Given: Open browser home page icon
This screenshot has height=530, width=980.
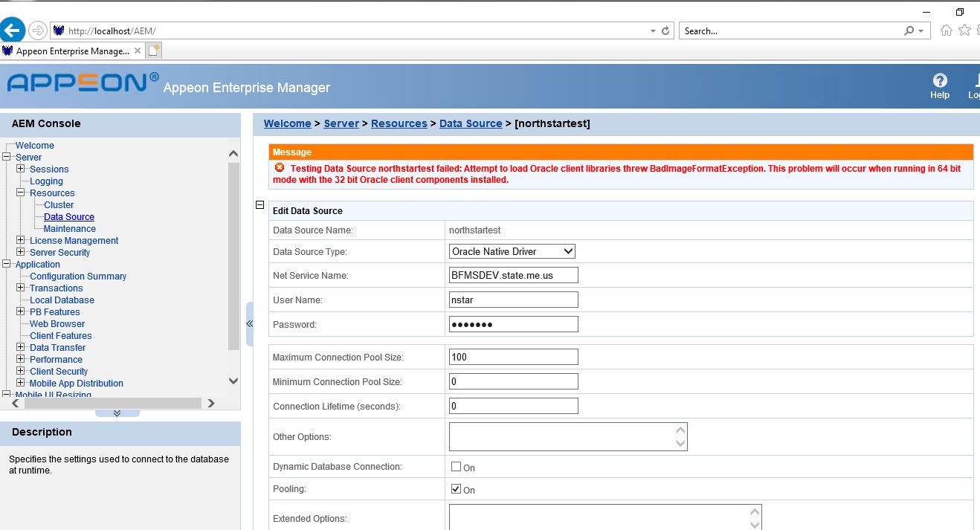Looking at the screenshot, I should click(x=946, y=30).
